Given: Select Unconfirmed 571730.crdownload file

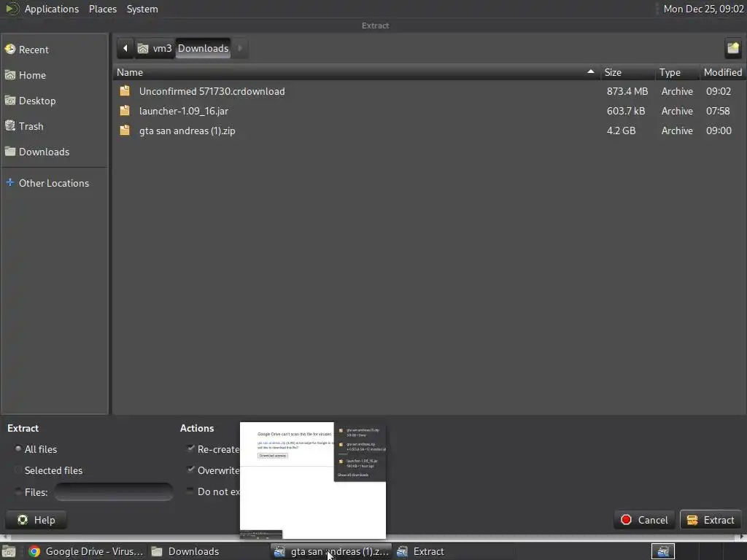Looking at the screenshot, I should pyautogui.click(x=429, y=91).
